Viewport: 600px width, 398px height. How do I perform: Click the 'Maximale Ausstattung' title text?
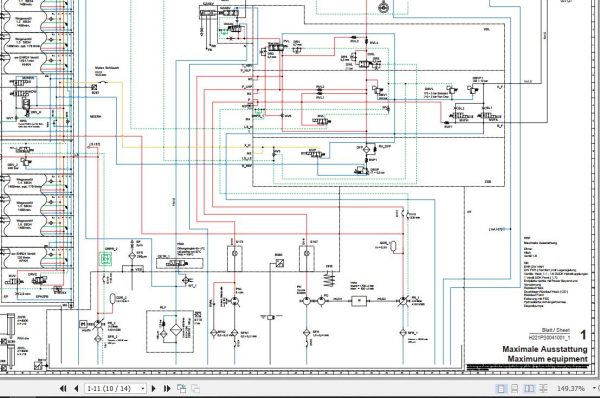pos(545,349)
